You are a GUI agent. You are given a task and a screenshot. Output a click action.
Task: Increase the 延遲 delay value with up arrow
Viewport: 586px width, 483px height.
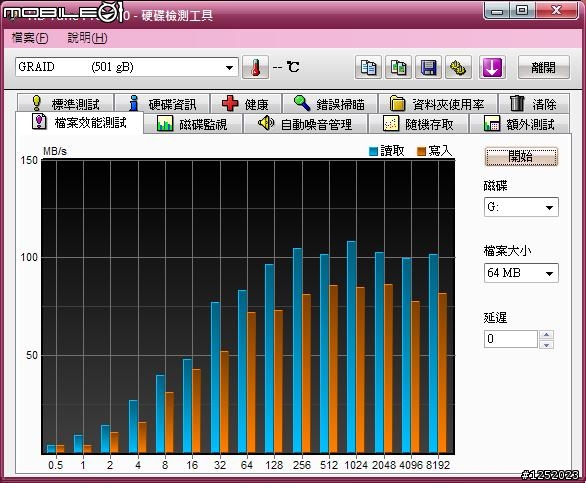[546, 335]
